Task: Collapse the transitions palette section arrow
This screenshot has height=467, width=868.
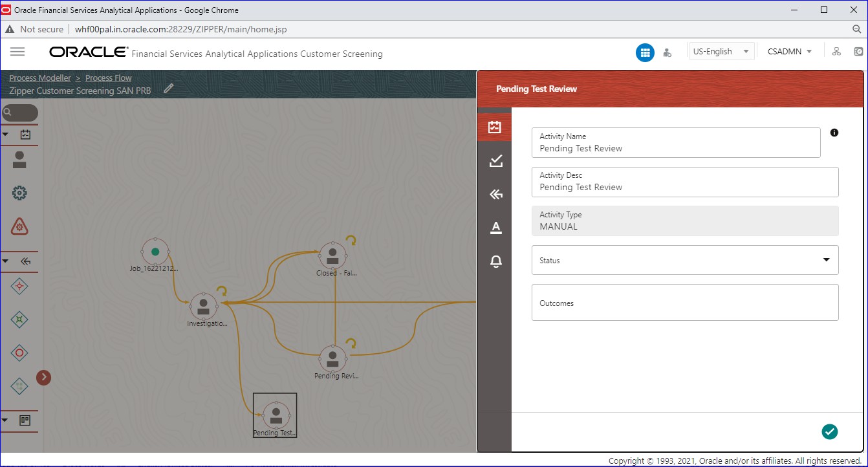Action: point(6,261)
